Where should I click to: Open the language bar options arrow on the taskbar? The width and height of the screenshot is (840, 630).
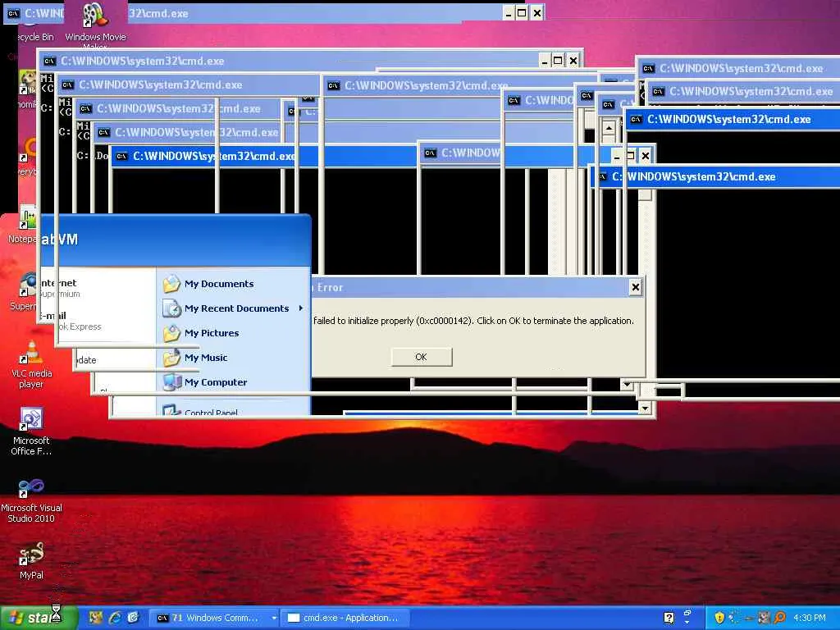687,623
